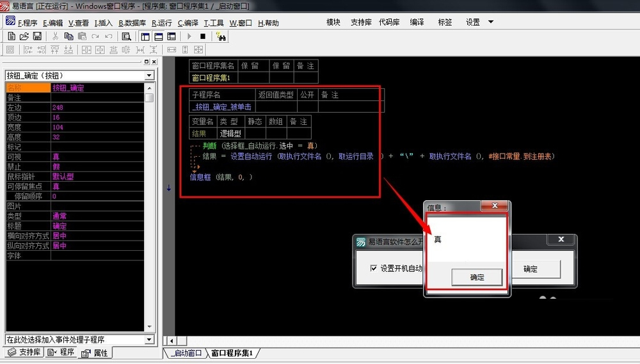Click the equal vertical spacing icon
The width and height of the screenshot is (640, 364).
click(153, 50)
